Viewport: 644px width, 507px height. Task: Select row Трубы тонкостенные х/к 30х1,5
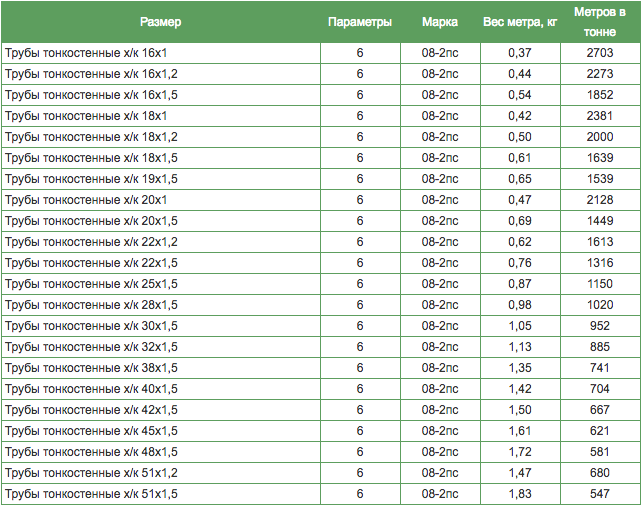point(321,326)
